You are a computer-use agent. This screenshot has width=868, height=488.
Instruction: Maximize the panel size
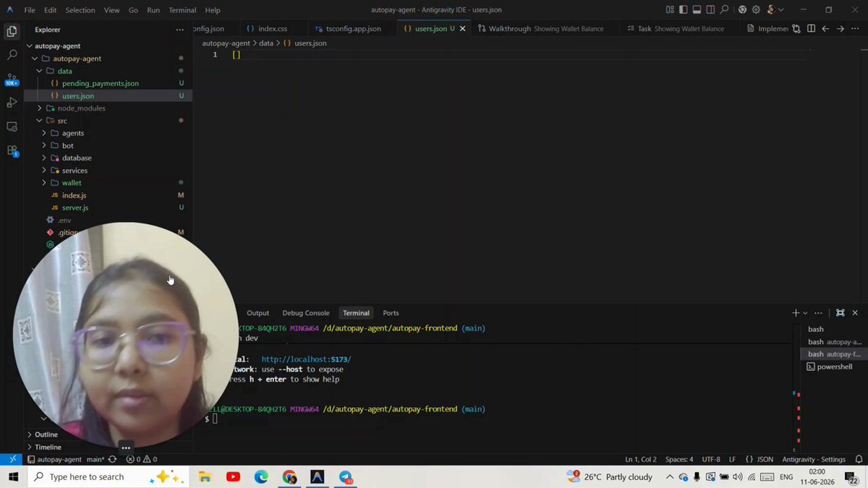point(840,313)
